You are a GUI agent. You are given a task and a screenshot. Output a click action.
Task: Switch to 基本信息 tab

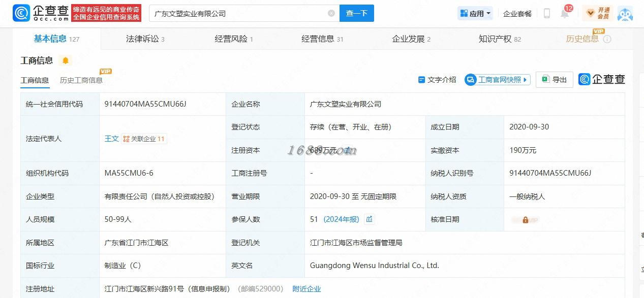56,39
